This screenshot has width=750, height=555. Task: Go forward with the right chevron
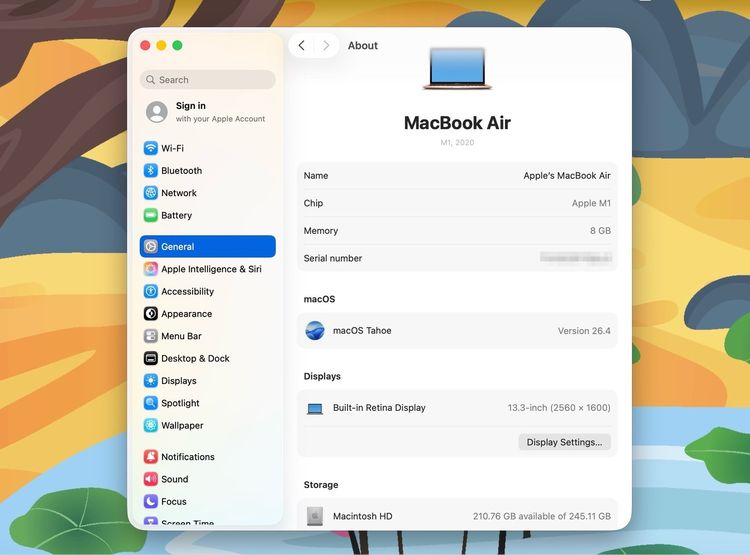tap(326, 45)
